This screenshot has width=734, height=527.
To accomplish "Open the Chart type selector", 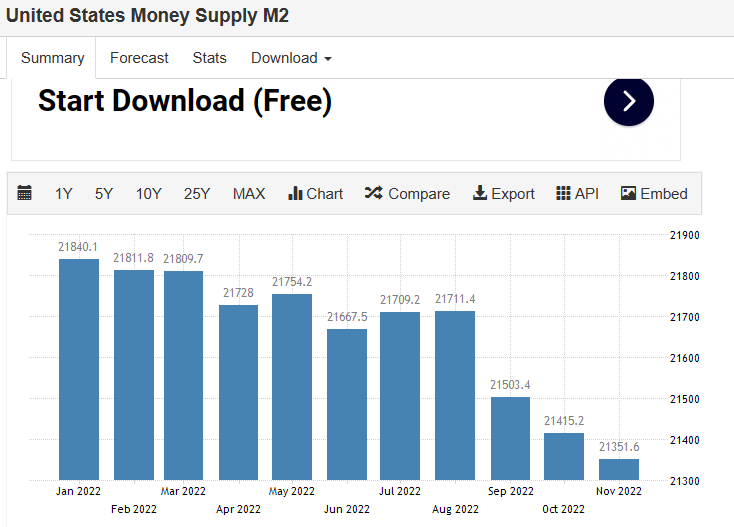I will [x=315, y=194].
